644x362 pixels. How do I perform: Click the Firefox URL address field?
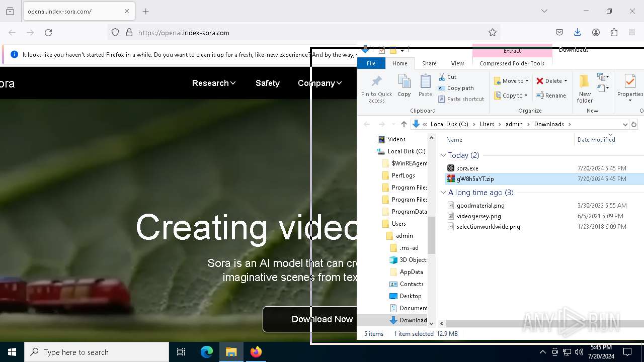point(304,33)
